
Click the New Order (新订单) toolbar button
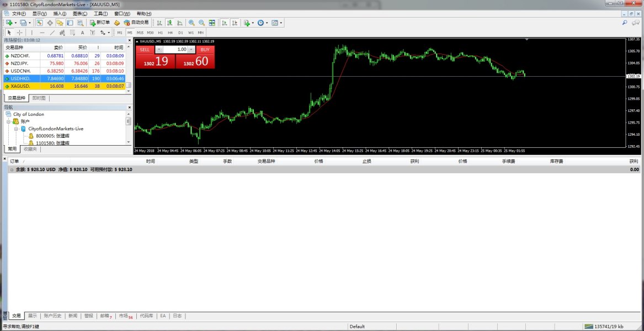[100, 23]
